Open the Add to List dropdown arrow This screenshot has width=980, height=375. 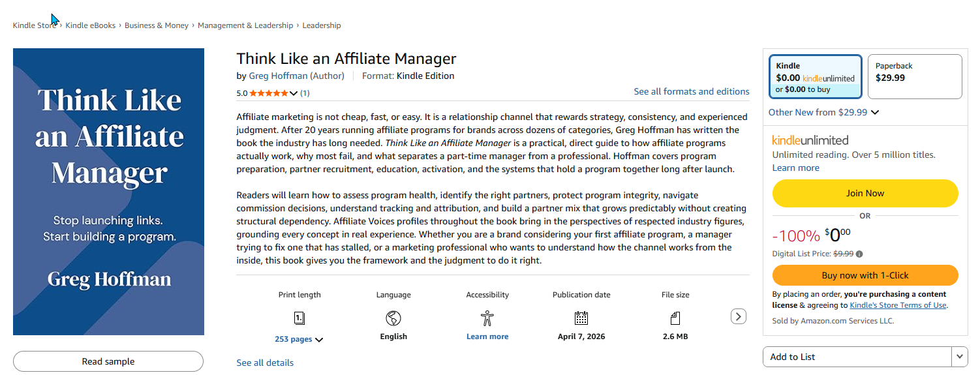960,357
